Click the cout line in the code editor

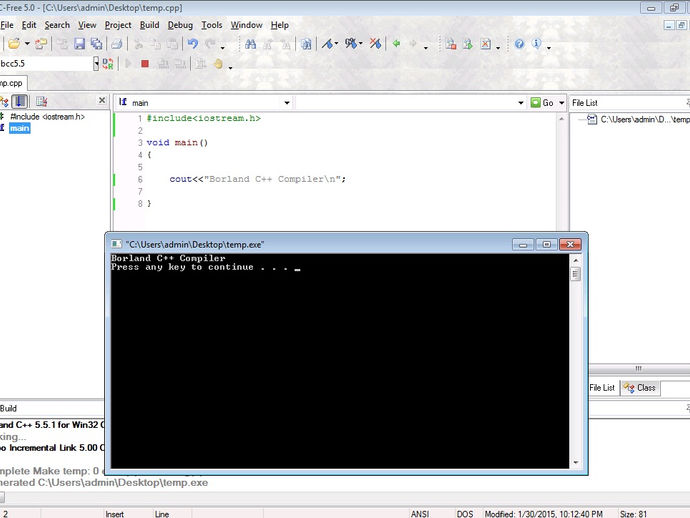(x=257, y=179)
